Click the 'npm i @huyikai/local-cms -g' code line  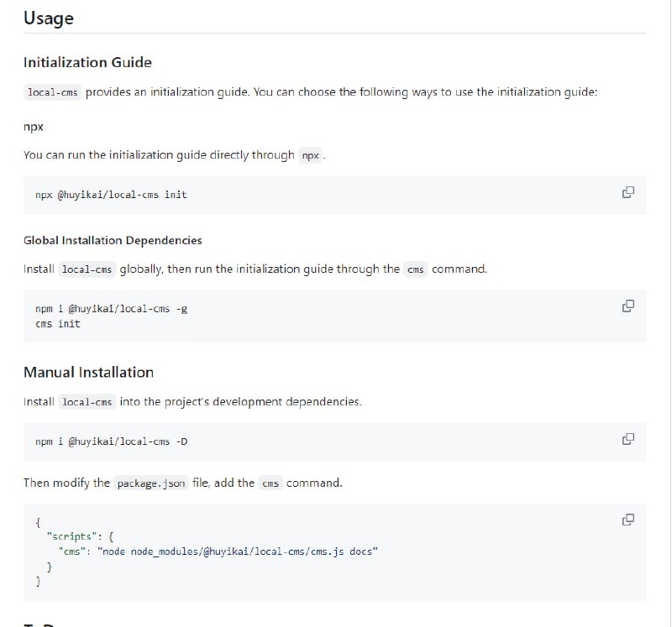point(111,309)
